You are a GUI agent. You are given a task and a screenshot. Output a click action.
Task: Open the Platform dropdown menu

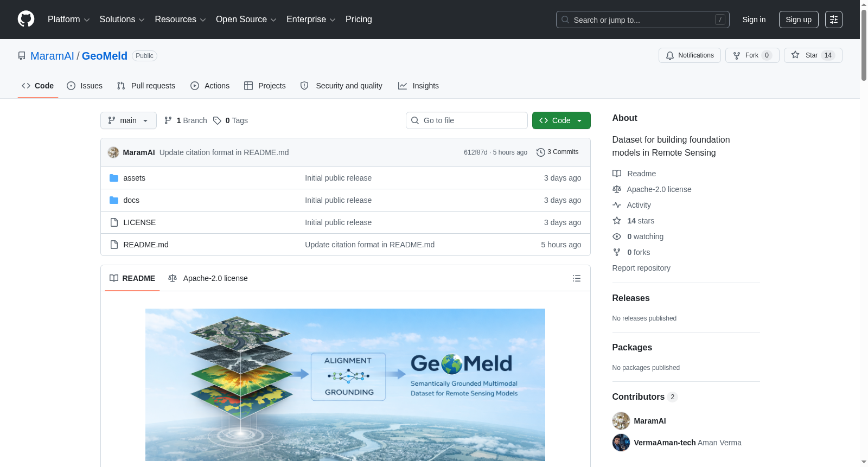click(x=68, y=20)
